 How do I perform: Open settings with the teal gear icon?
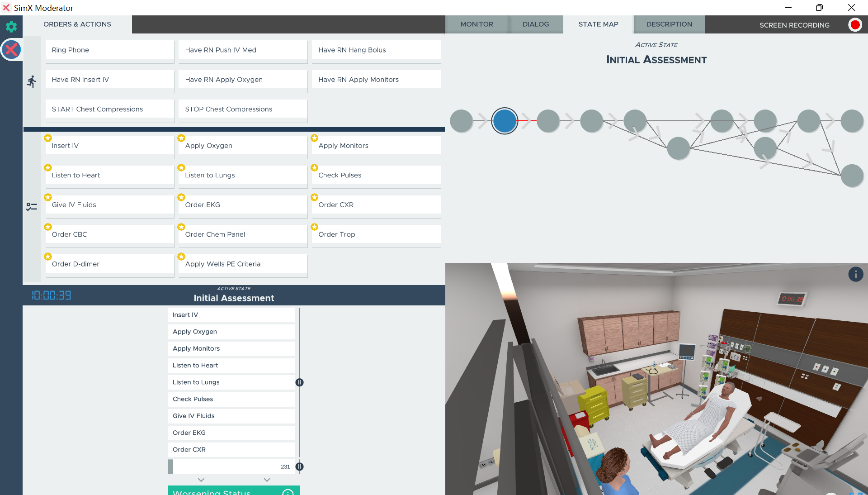[x=11, y=27]
